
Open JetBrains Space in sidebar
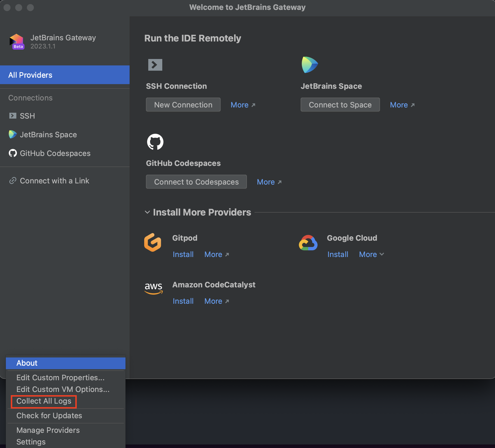pyautogui.click(x=65, y=135)
